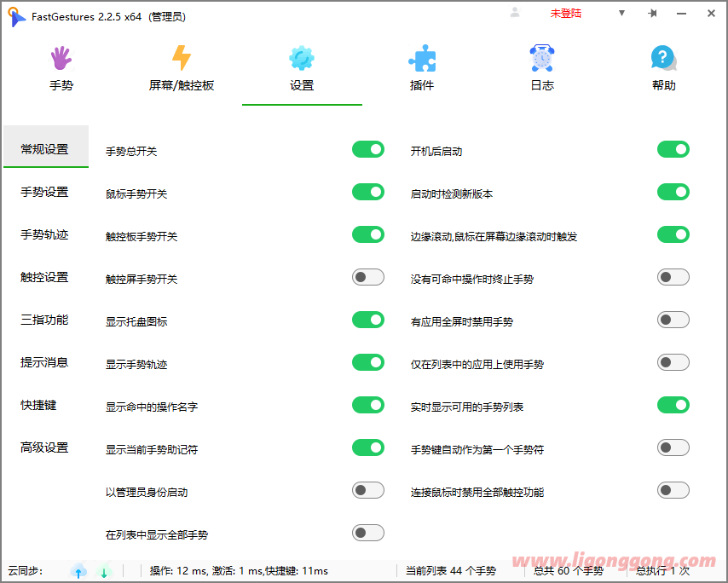Open the 插件 puzzle piece icon
This screenshot has height=583, width=728.
pyautogui.click(x=422, y=59)
